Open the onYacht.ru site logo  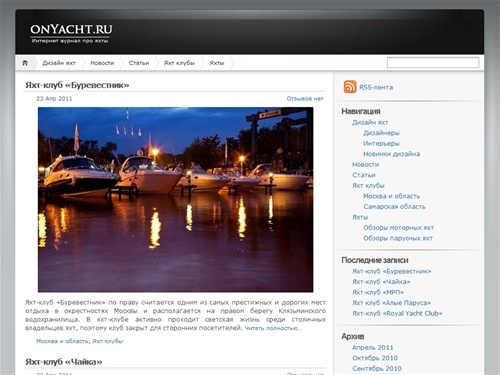point(71,29)
